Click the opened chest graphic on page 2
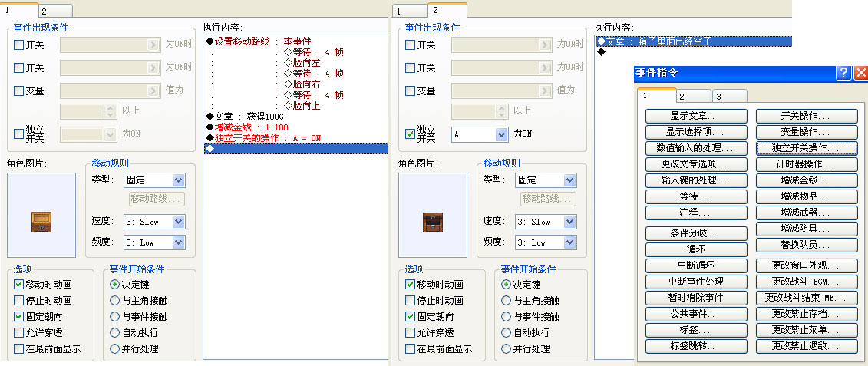 pyautogui.click(x=433, y=222)
